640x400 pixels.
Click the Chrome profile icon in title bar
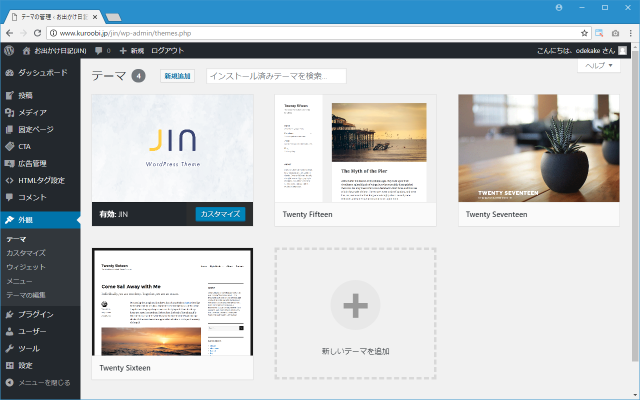click(559, 7)
